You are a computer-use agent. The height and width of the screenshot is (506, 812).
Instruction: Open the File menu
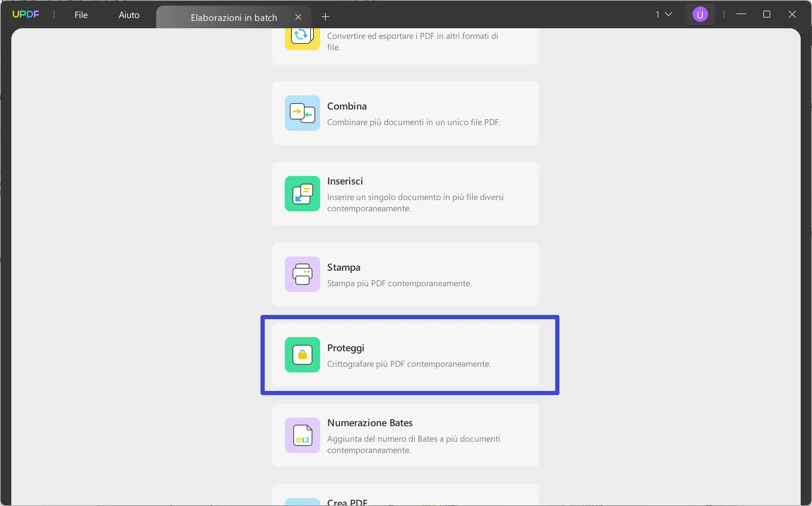tap(81, 15)
